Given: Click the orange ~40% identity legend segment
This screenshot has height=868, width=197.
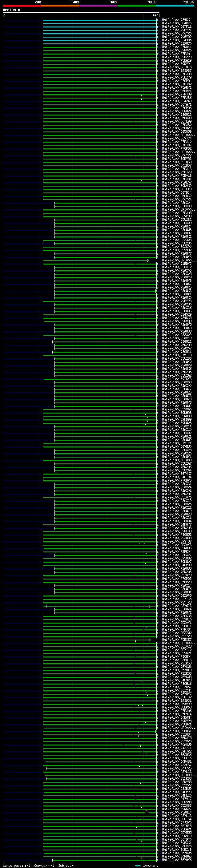Looking at the screenshot, I should point(60,6).
